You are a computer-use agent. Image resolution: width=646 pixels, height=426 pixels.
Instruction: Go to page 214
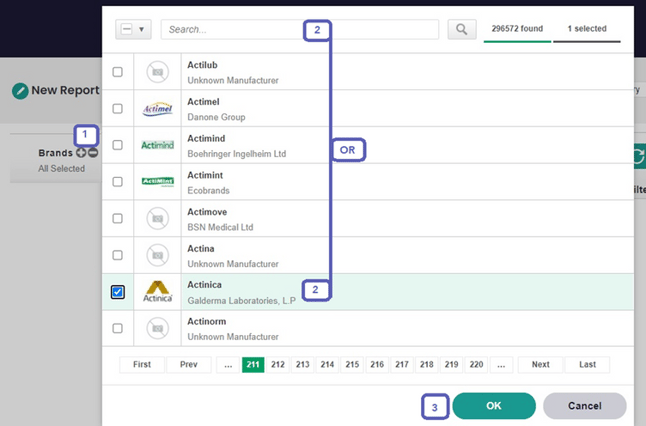tap(327, 365)
